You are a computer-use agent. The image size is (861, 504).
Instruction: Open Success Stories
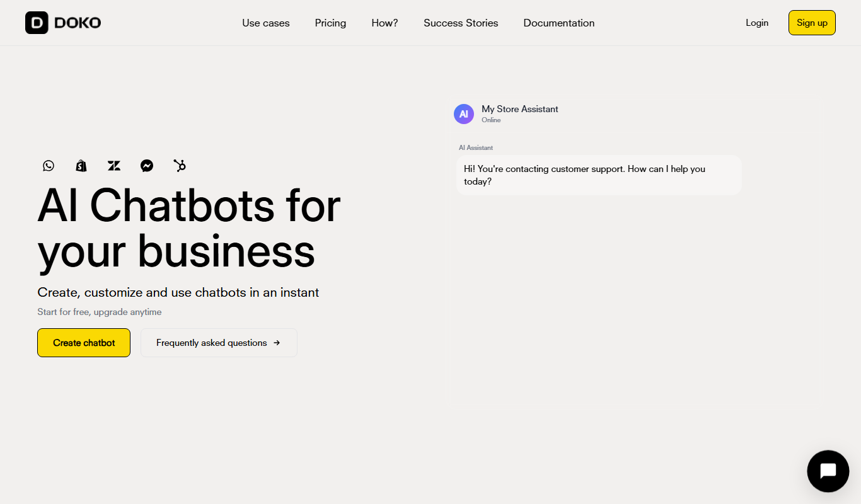pyautogui.click(x=461, y=23)
